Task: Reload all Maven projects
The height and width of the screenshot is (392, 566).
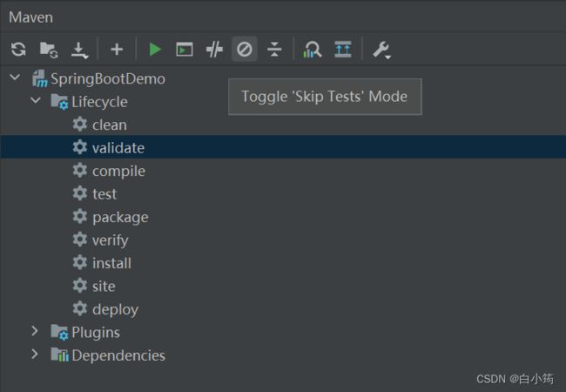Action: coord(18,50)
